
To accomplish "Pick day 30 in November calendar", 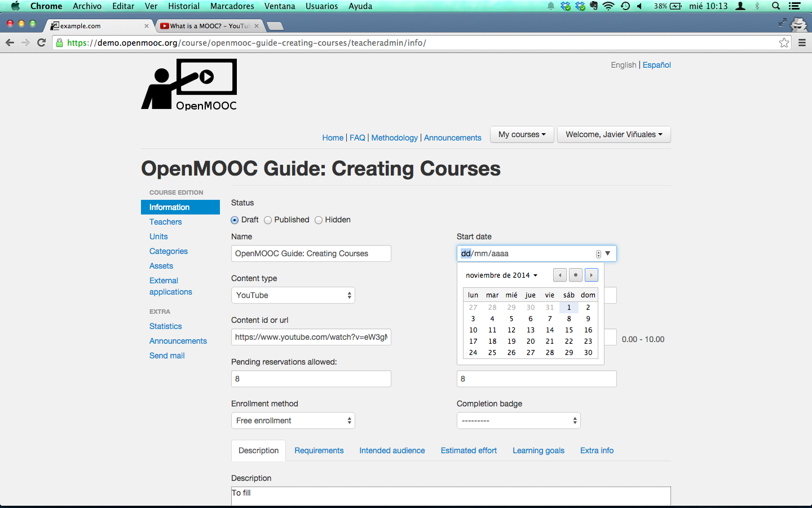I will [588, 353].
